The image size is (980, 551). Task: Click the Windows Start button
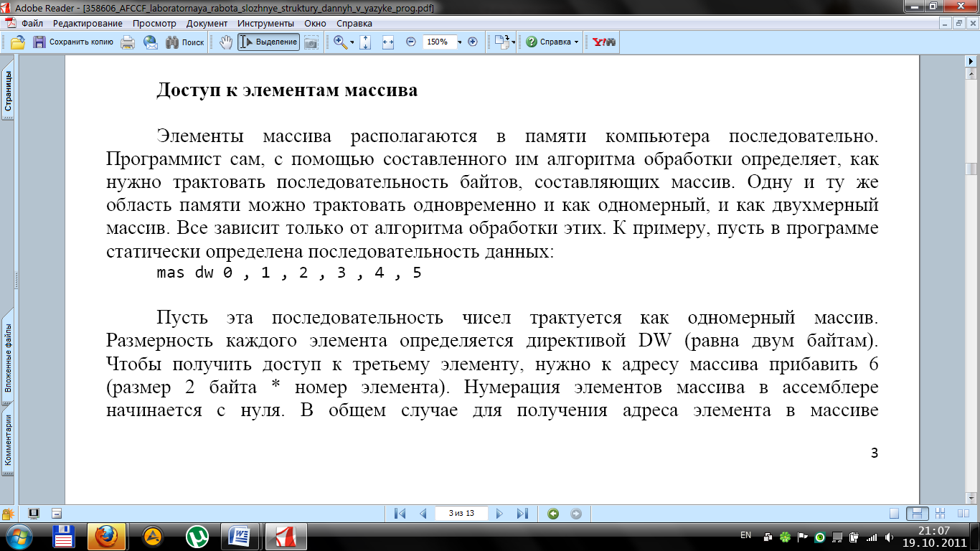pyautogui.click(x=18, y=536)
